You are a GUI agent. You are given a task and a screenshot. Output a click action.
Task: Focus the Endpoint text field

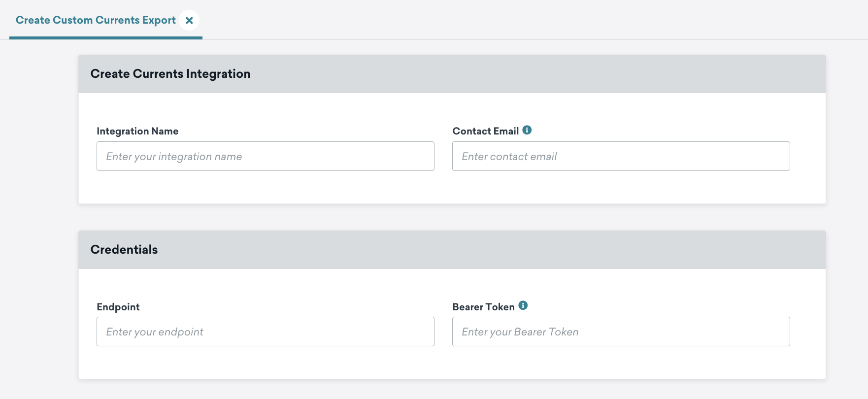click(x=265, y=332)
